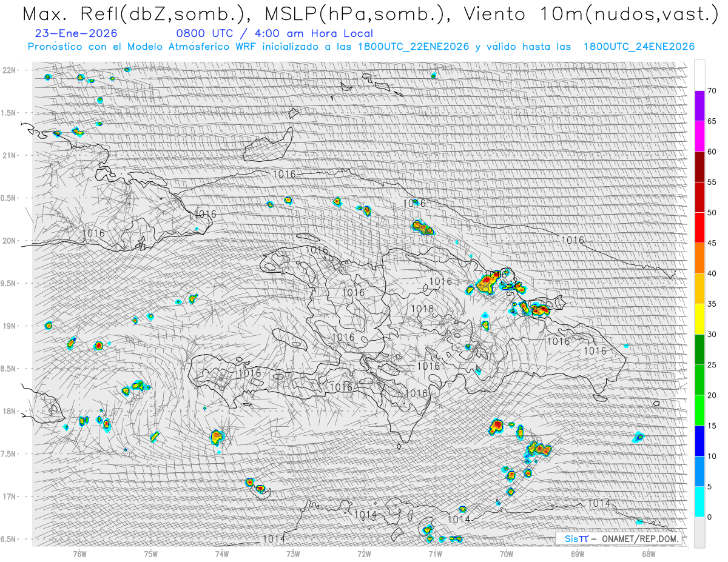
Task: Click the colorbar value label "5"
Action: (709, 486)
